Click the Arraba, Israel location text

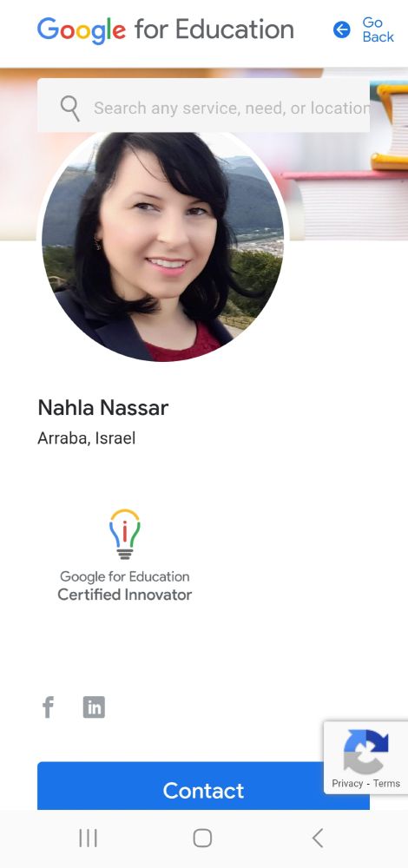point(86,438)
